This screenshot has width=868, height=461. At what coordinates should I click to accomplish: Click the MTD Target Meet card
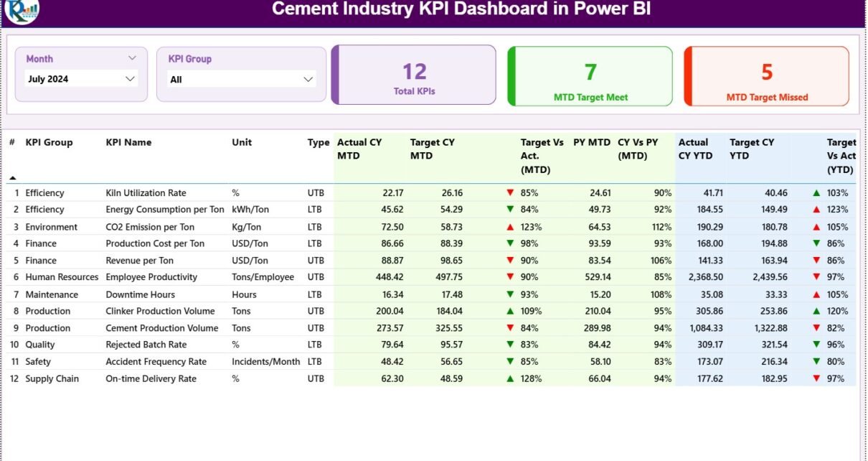click(590, 75)
